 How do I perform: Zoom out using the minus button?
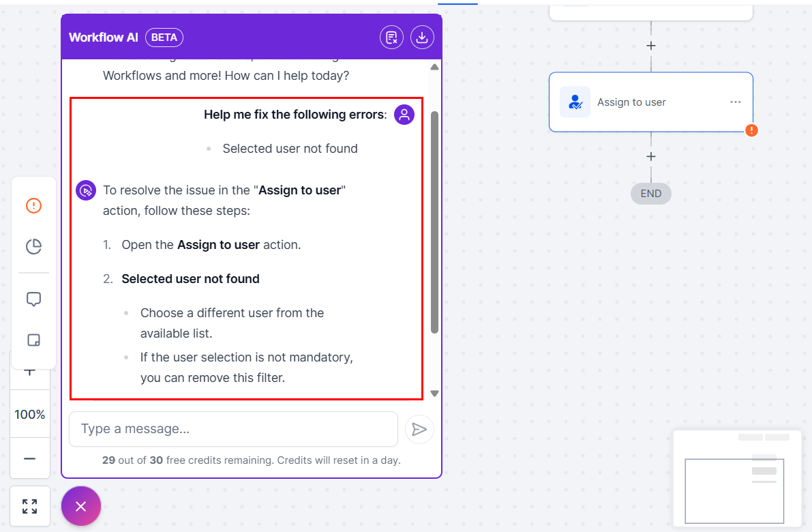click(x=30, y=458)
